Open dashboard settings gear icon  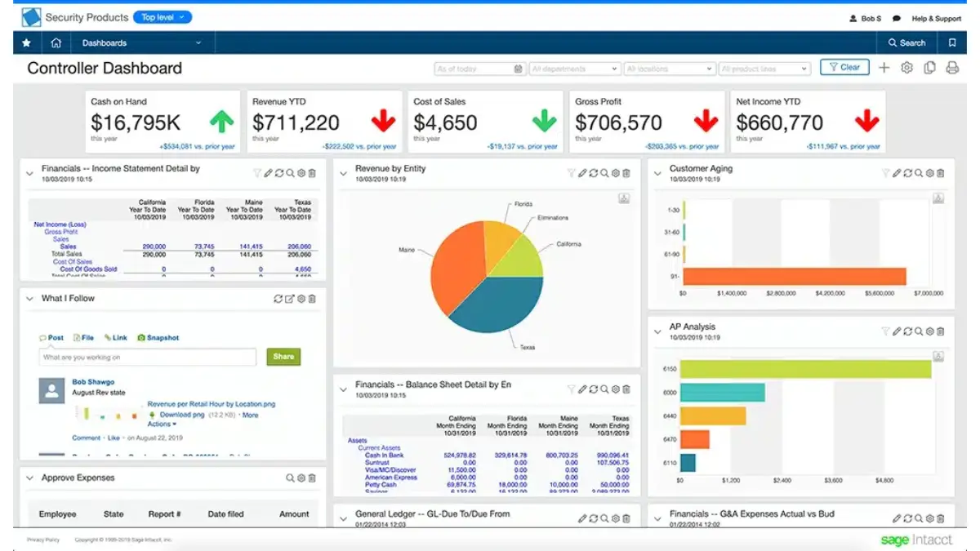[x=906, y=68]
